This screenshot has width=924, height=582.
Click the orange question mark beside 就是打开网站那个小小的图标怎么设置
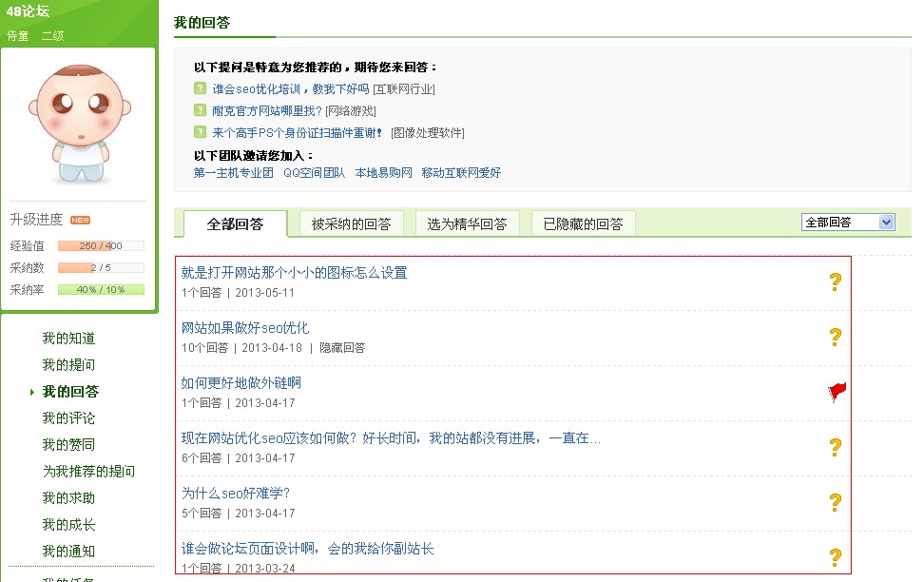click(835, 283)
